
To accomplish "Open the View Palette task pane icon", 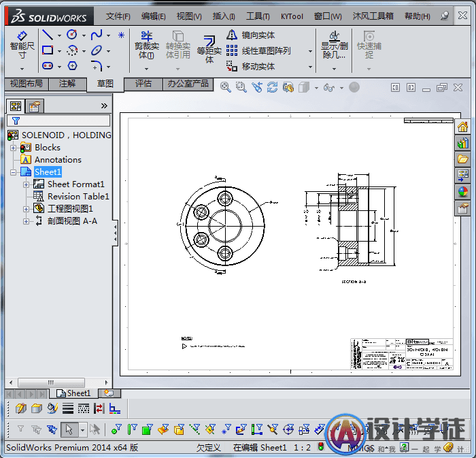I will click(462, 176).
